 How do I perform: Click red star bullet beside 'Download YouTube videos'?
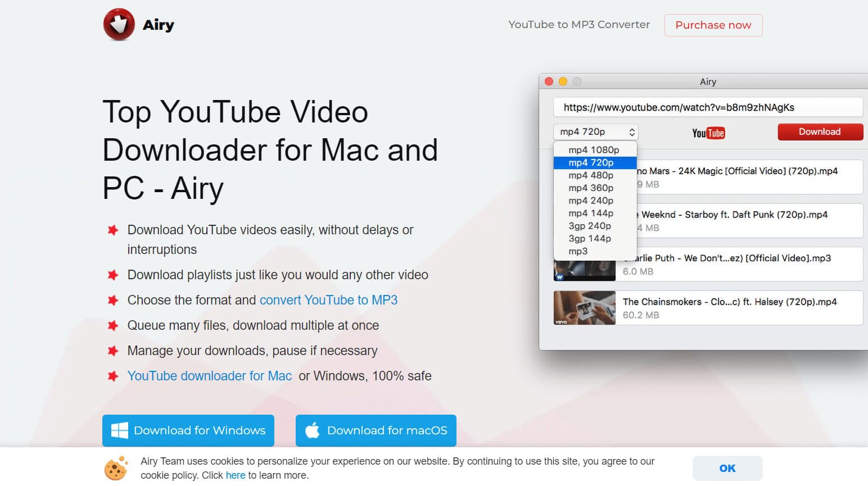113,230
